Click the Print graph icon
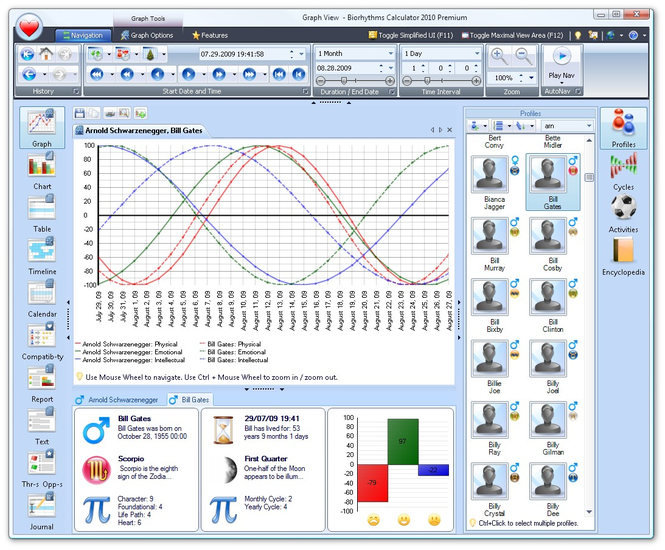Viewport: 665px width, 550px height. coord(110,113)
